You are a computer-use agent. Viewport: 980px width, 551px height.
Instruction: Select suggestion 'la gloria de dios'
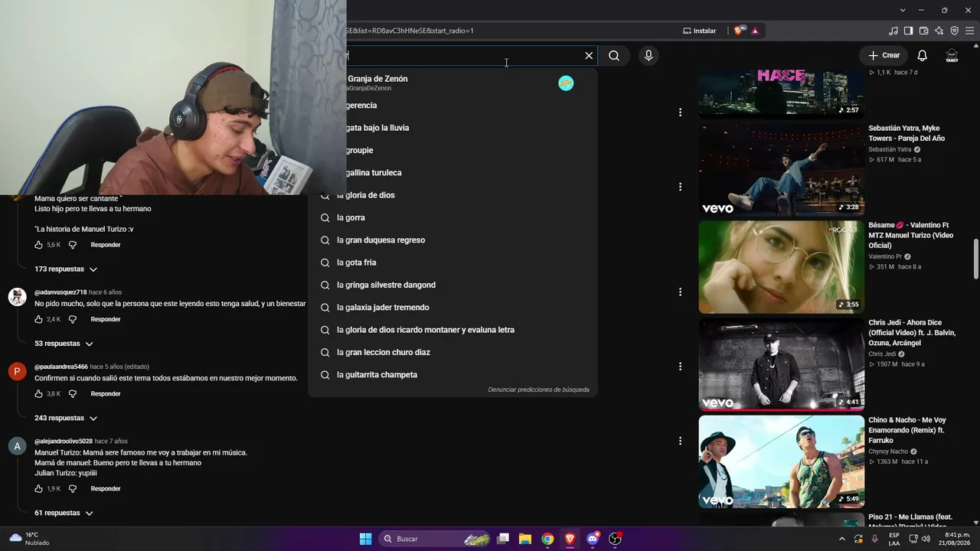(452, 195)
